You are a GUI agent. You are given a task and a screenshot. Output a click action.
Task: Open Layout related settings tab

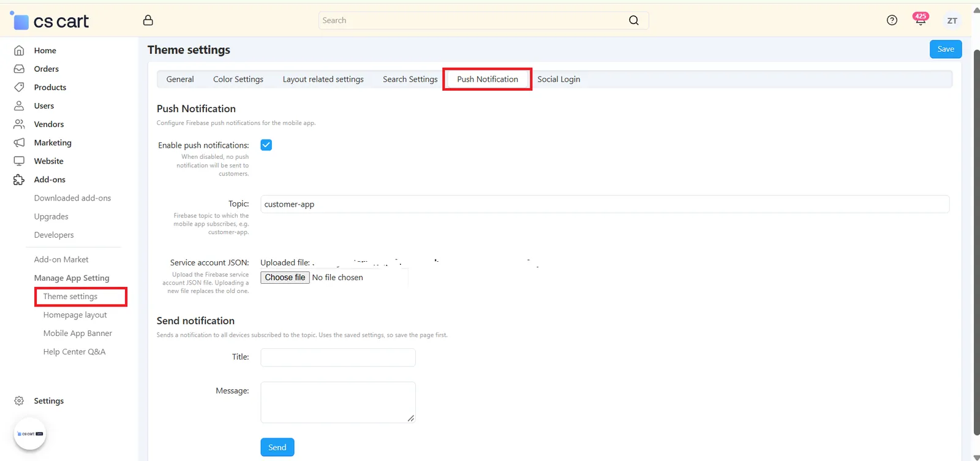[323, 79]
